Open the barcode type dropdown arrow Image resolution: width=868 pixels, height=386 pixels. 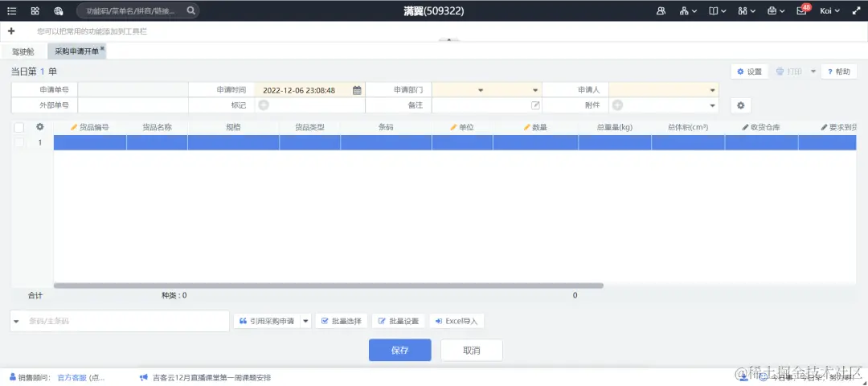pyautogui.click(x=16, y=321)
